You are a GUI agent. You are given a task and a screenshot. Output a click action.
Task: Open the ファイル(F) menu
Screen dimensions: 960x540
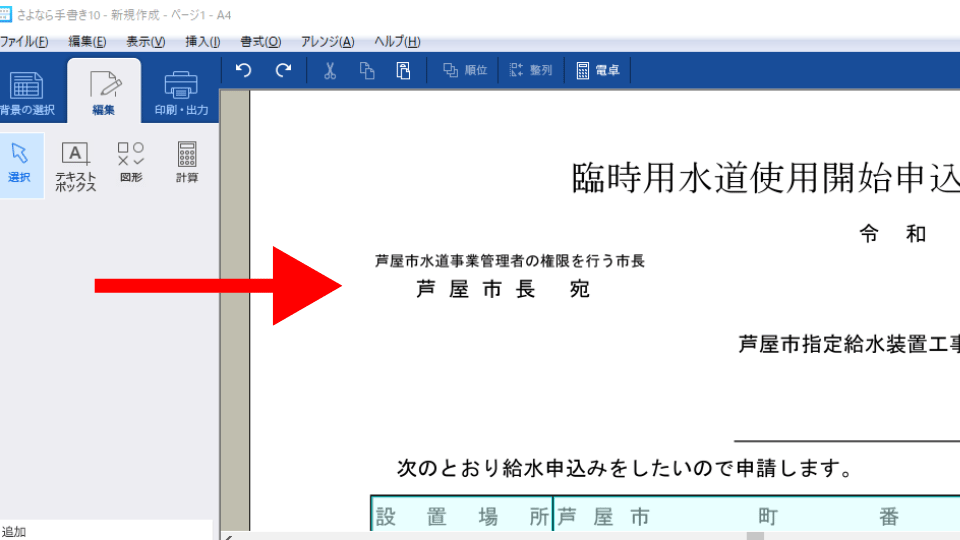click(24, 42)
